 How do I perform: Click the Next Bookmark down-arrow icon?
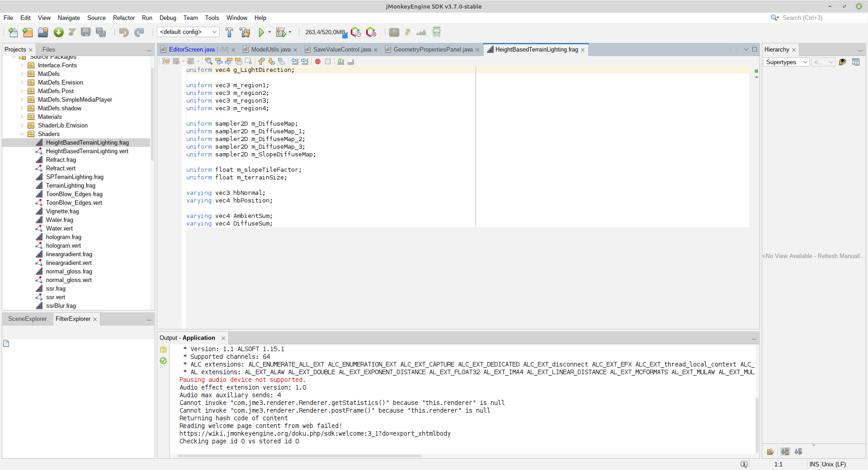click(x=271, y=61)
